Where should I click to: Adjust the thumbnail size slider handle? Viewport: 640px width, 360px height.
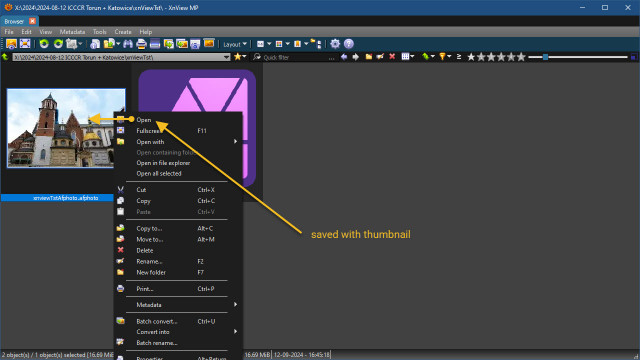(545, 57)
